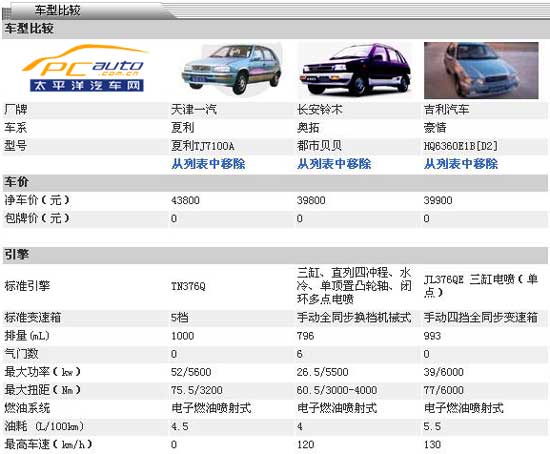The height and width of the screenshot is (454, 550).
Task: Open the 夏利 light blue car thumbnail
Action: [232, 69]
